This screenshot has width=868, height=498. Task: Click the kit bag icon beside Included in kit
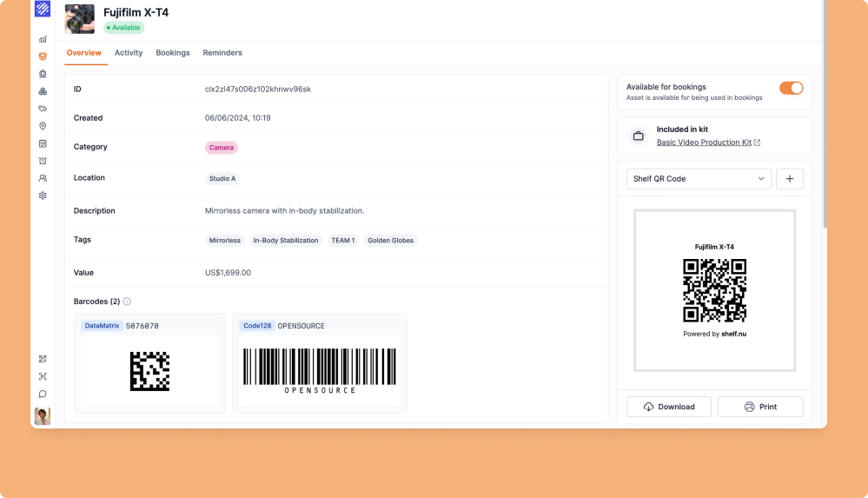click(639, 136)
